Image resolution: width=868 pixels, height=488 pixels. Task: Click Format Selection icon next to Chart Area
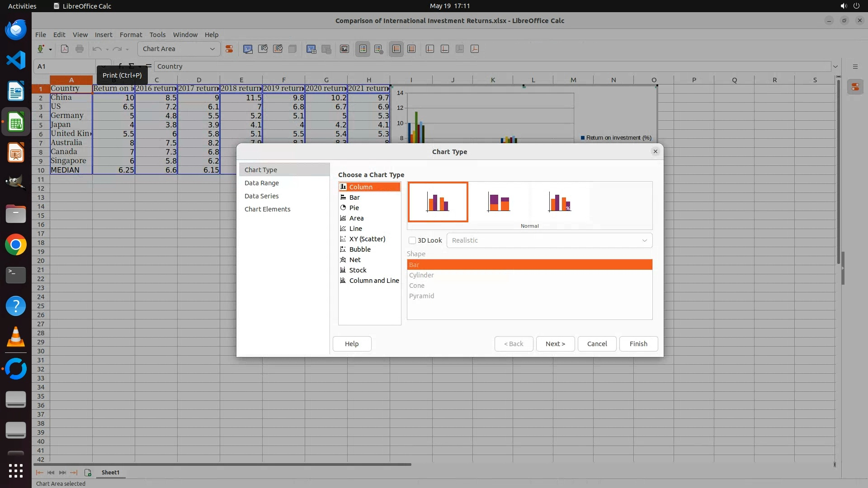(229, 49)
